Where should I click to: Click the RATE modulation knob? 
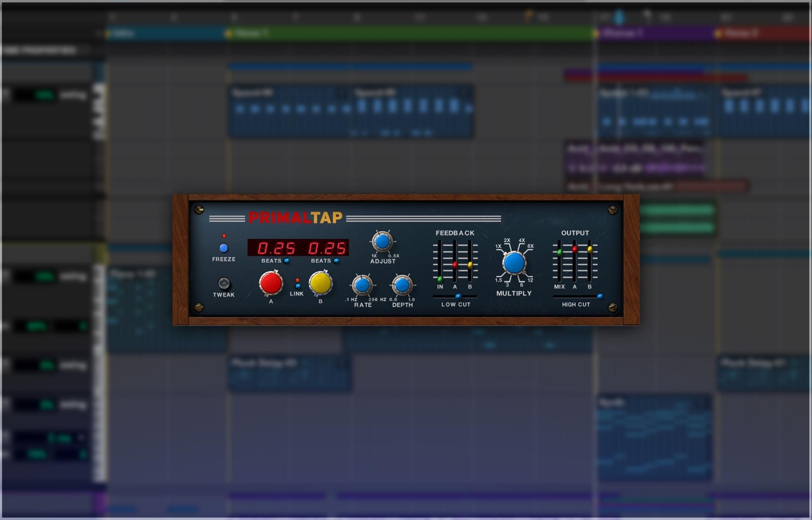pos(362,285)
